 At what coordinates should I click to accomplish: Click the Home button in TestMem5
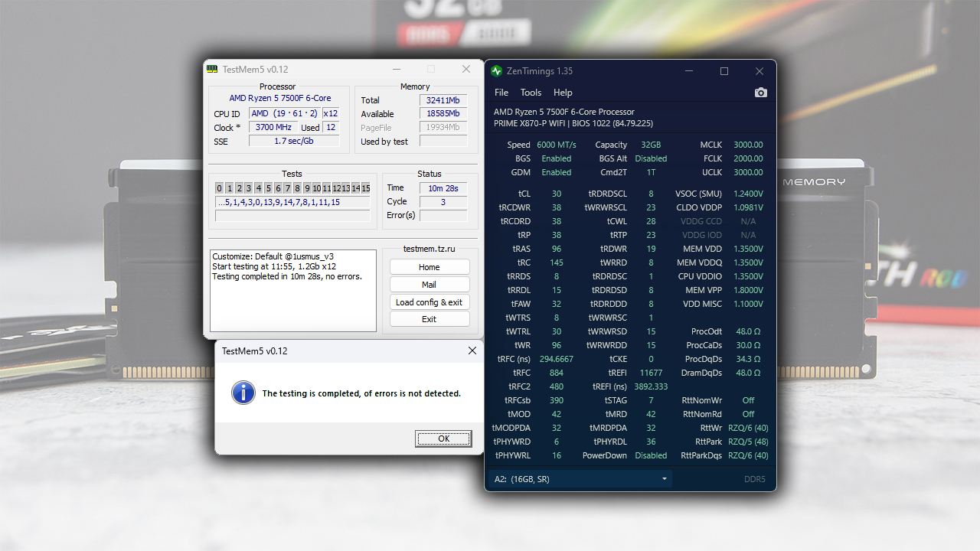click(x=430, y=267)
